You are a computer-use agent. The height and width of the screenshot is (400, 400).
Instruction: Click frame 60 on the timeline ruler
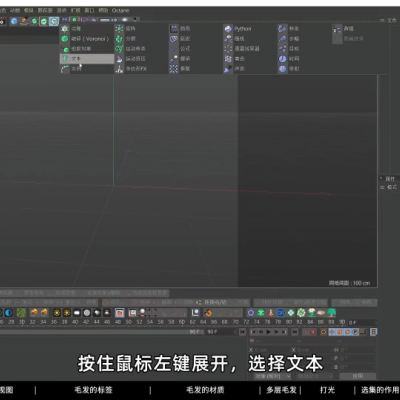pyautogui.click(x=182, y=322)
